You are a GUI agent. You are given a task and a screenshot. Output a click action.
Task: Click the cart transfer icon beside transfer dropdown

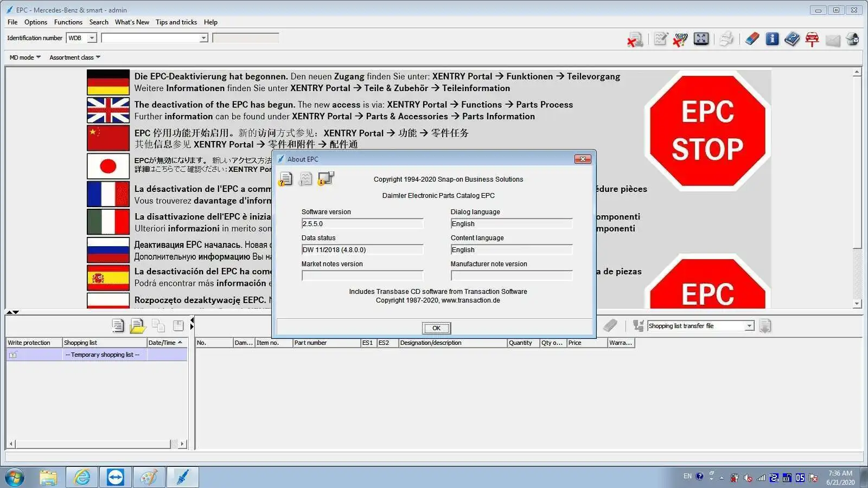click(639, 325)
